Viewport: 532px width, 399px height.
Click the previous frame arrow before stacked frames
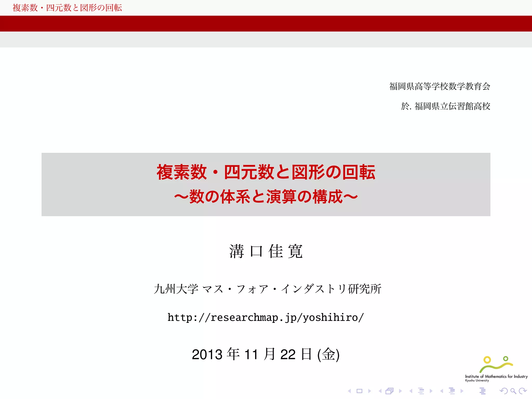(380, 391)
